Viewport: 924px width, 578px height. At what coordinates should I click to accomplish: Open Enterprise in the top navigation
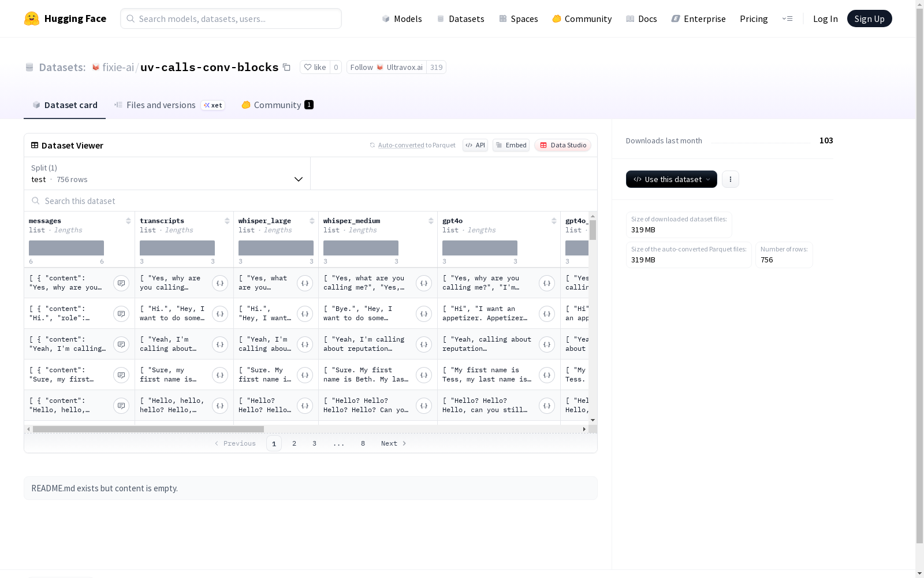pyautogui.click(x=698, y=18)
